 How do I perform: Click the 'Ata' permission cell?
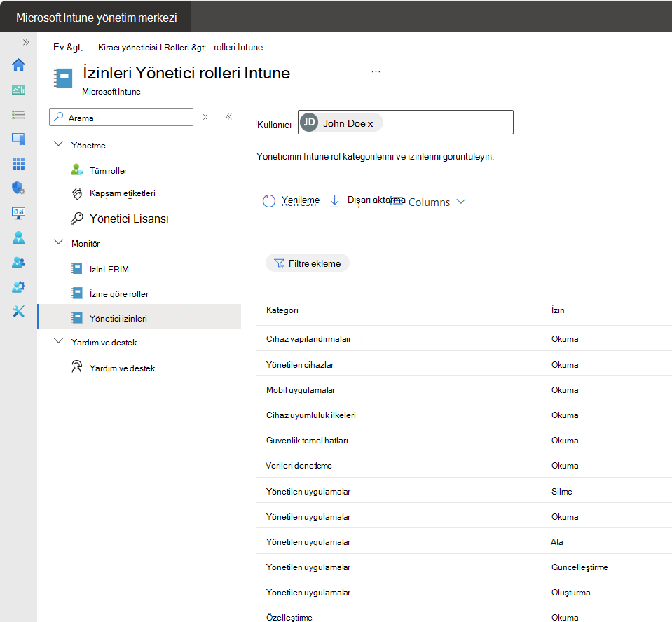pos(556,542)
